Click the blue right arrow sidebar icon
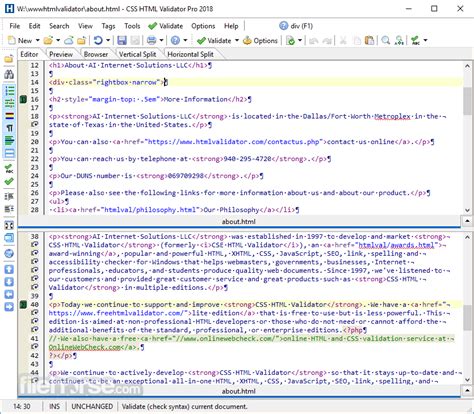The height and width of the screenshot is (414, 474). [9, 307]
